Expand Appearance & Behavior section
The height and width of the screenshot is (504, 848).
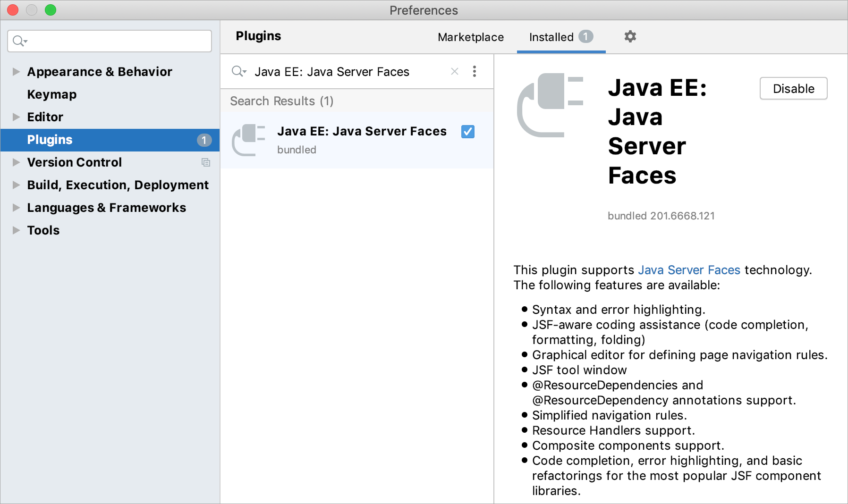click(x=16, y=72)
